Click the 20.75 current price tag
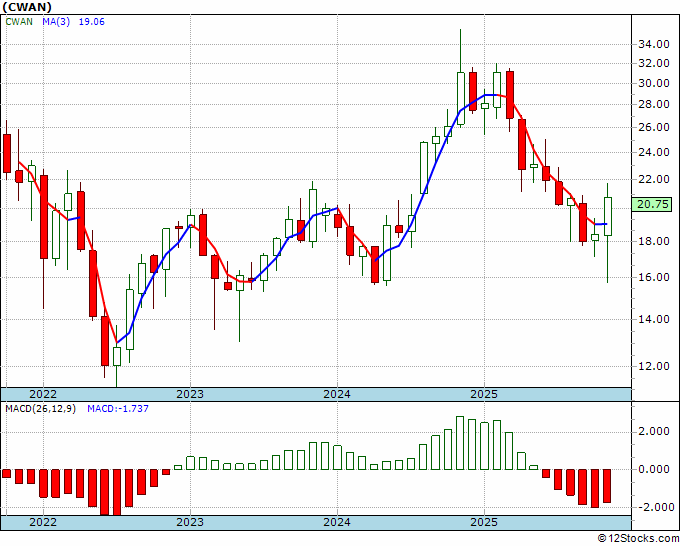This screenshot has width=680, height=546. (x=653, y=204)
